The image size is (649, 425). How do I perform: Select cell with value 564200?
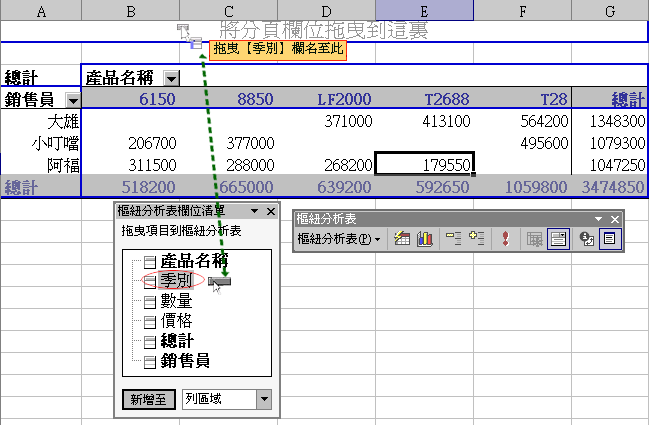tap(523, 121)
